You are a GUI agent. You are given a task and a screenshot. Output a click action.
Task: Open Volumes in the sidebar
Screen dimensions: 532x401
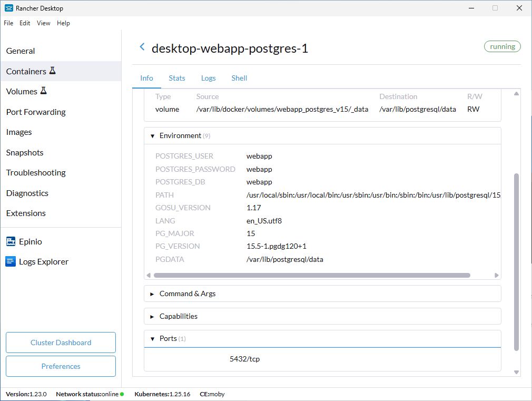[61, 91]
